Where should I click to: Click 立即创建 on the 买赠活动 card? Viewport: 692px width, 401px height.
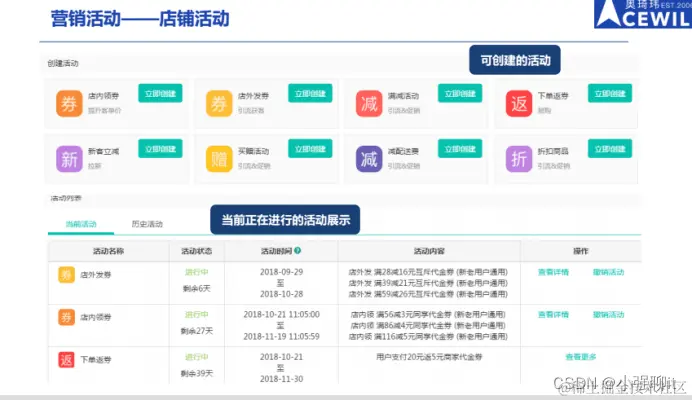pos(310,149)
